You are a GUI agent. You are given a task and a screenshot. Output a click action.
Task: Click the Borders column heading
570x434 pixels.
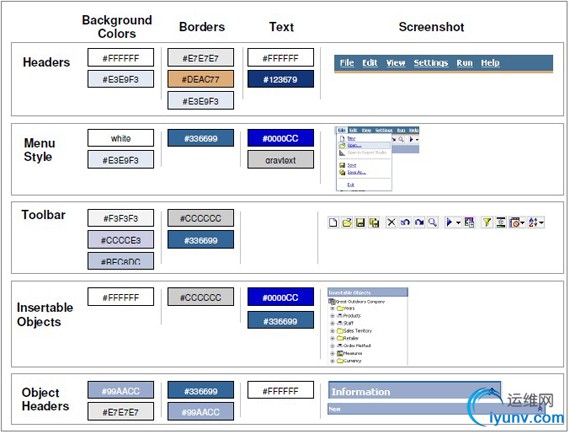pos(202,27)
